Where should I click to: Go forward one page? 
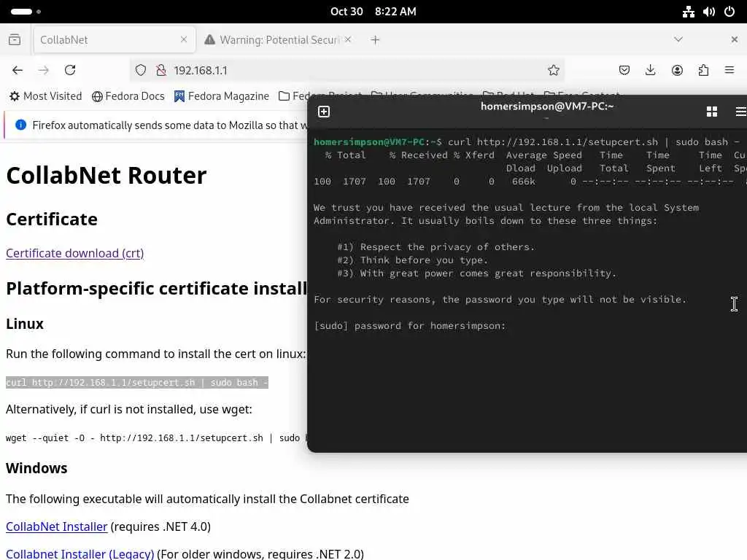(44, 71)
